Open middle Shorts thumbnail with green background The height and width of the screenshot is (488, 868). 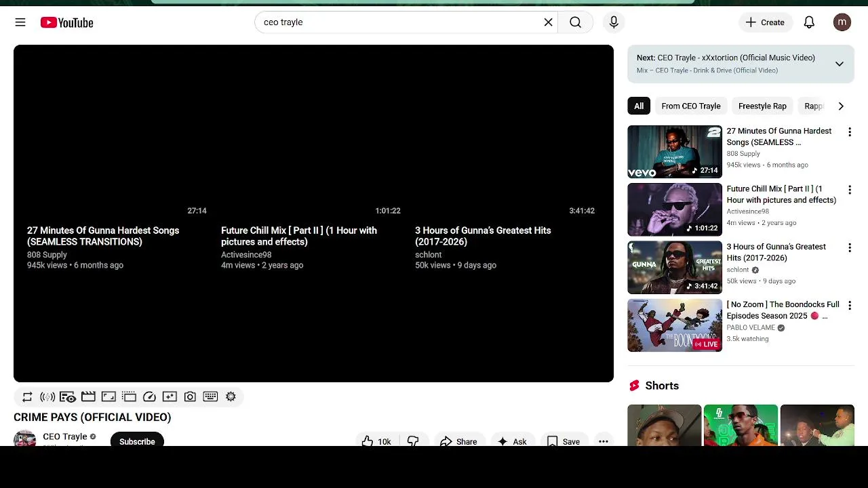coord(741,425)
